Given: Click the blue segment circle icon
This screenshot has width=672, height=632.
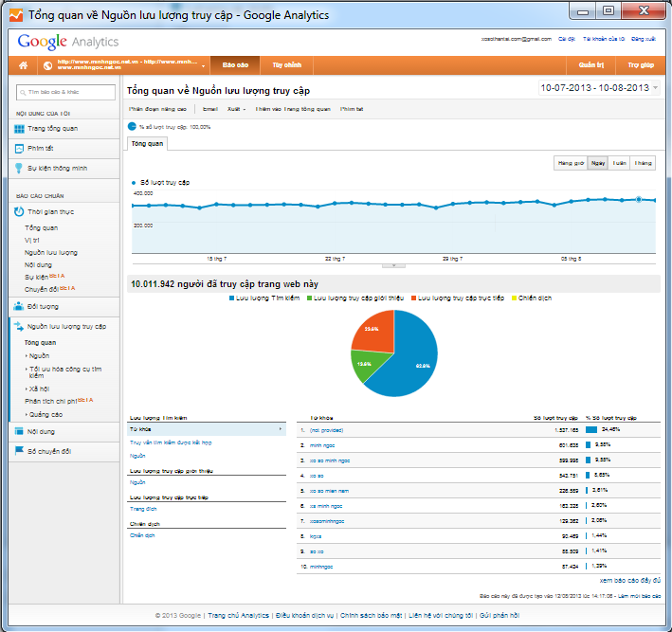Looking at the screenshot, I should 132,126.
